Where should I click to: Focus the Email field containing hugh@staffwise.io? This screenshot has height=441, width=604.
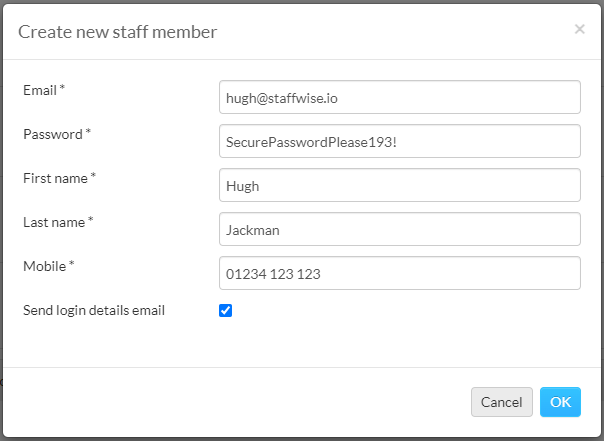(399, 97)
